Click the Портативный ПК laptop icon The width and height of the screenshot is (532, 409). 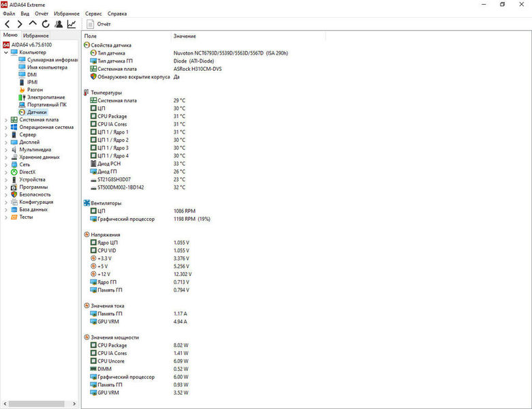(x=22, y=104)
